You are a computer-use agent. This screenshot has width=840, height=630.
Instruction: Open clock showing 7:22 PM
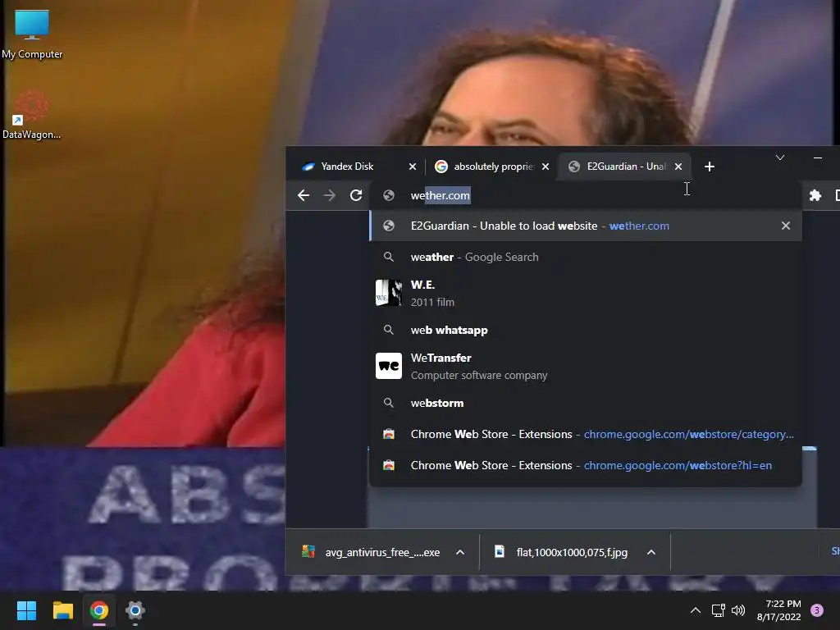[x=779, y=610]
